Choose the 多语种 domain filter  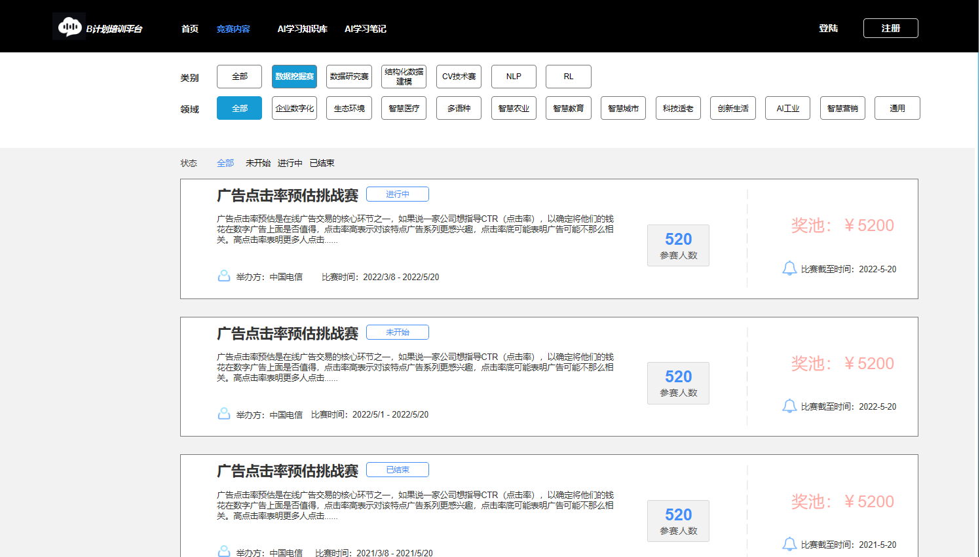(x=459, y=108)
